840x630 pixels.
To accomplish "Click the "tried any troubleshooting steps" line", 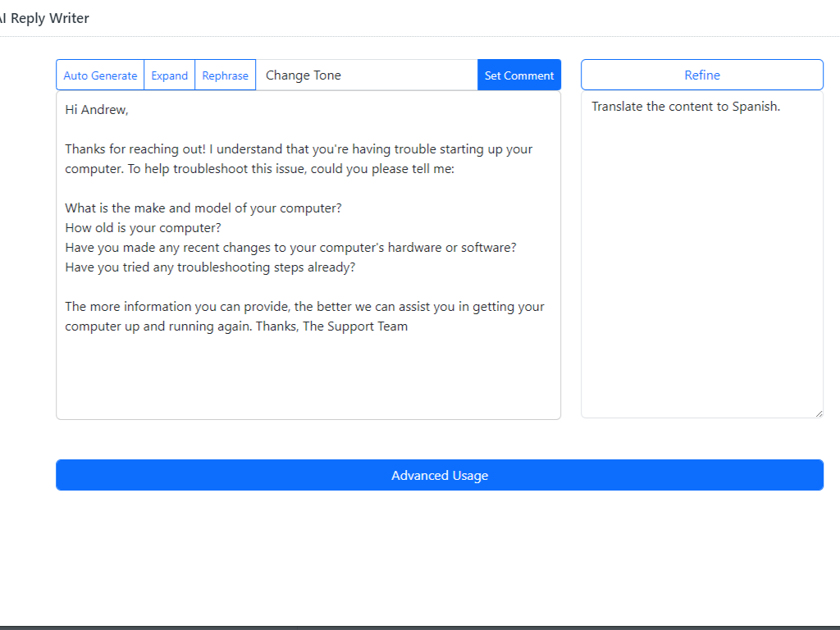I will [210, 267].
